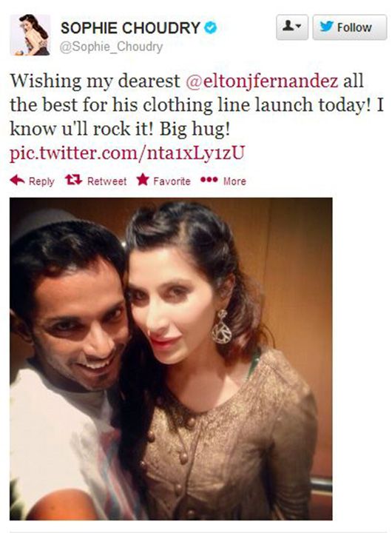Image resolution: width=392 pixels, height=533 pixels.
Task: Open the pic.twitter.com/nta1xLy1zU link
Action: pyautogui.click(x=127, y=153)
